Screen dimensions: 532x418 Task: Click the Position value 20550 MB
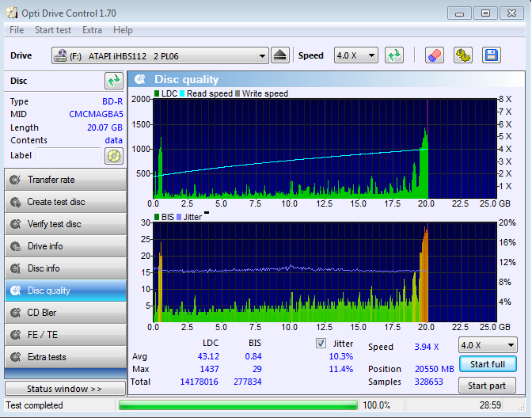point(435,369)
